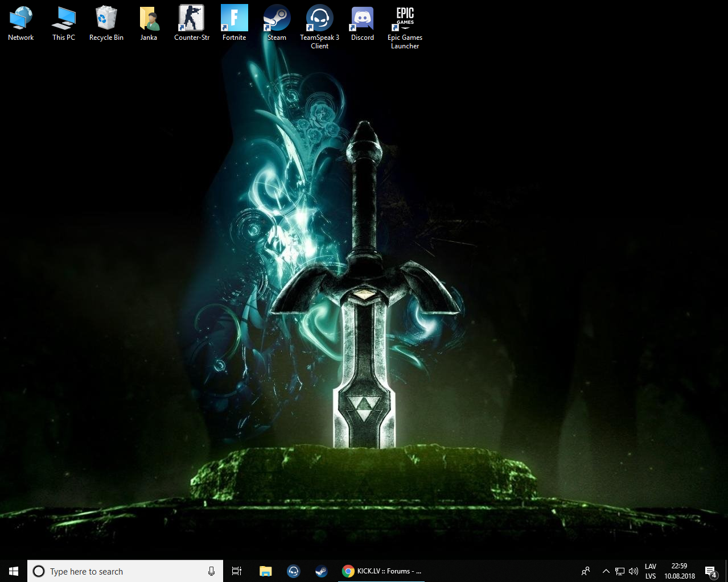Viewport: 728px width, 582px height.
Task: Select the Discord desktop shortcut
Action: (363, 23)
